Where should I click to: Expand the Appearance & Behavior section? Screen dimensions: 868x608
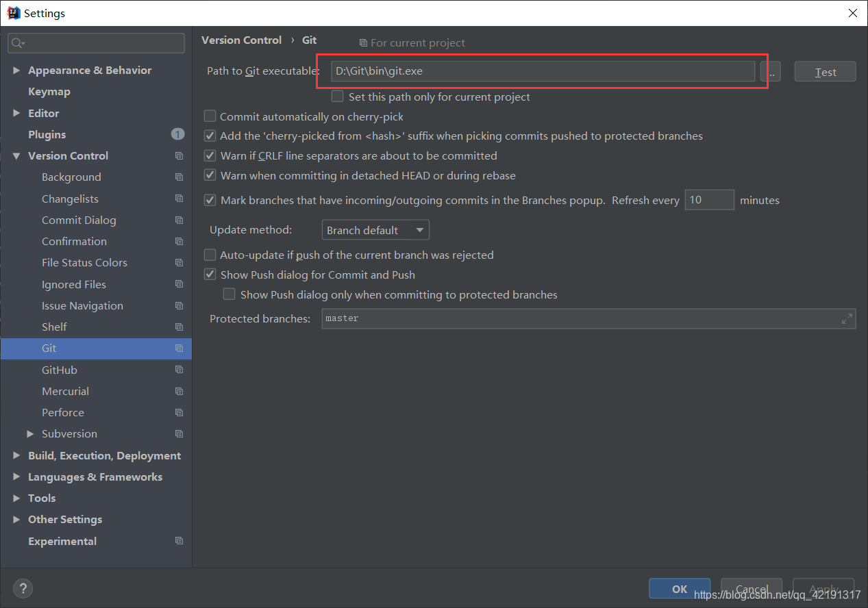coord(16,71)
